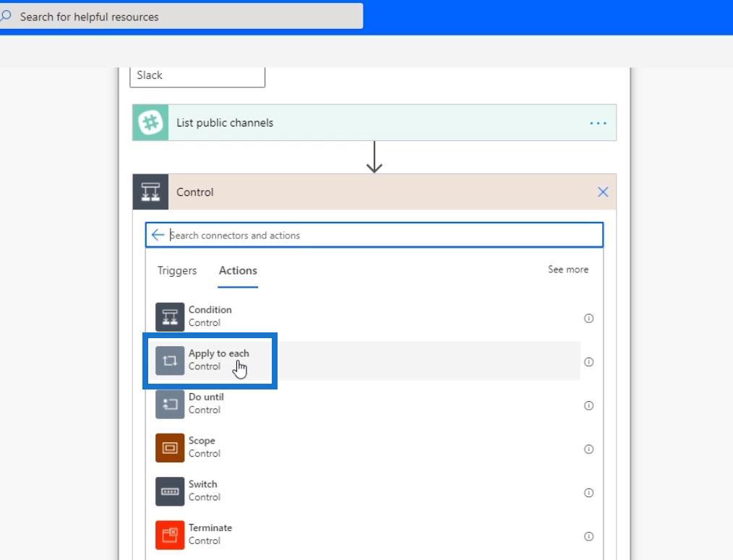The image size is (733, 560).
Task: Click the See more link
Action: (x=568, y=270)
